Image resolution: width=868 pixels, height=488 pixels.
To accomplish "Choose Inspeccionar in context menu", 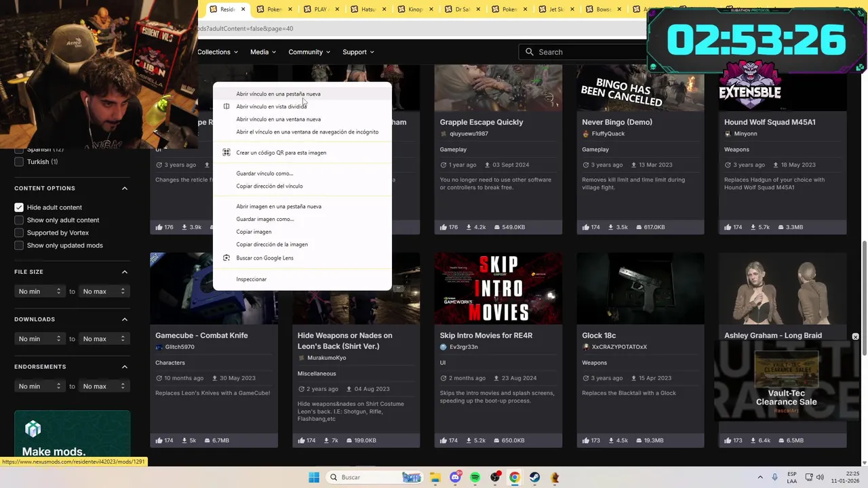I will coord(302,279).
